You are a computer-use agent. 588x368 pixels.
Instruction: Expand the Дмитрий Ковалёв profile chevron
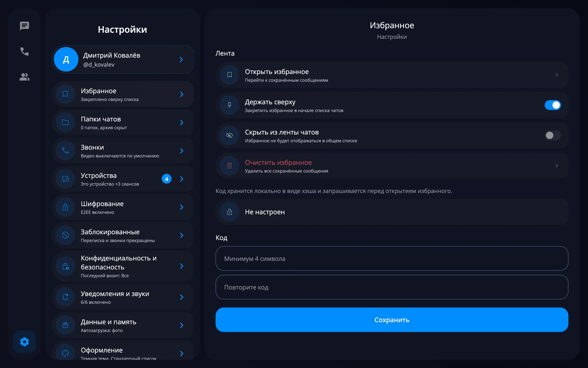point(181,59)
